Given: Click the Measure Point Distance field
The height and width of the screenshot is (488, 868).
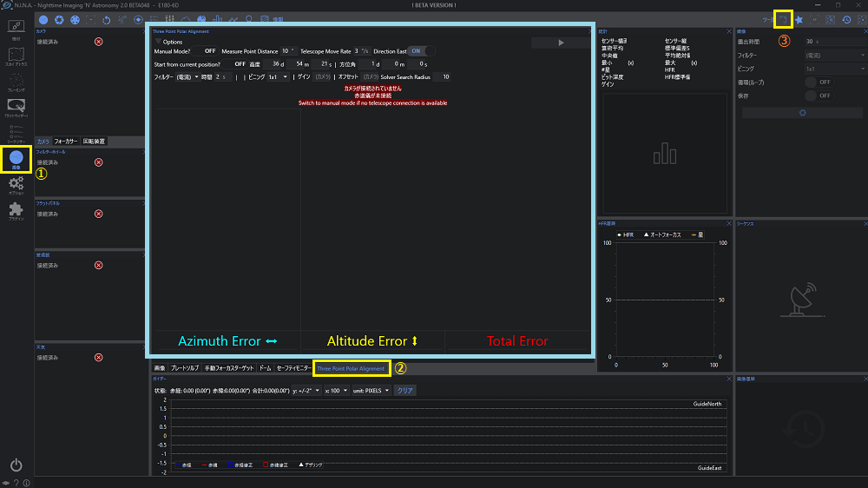Looking at the screenshot, I should [x=288, y=51].
